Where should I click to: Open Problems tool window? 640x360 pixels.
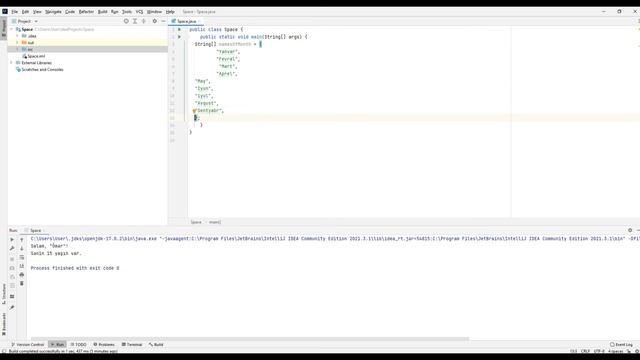[x=104, y=344]
